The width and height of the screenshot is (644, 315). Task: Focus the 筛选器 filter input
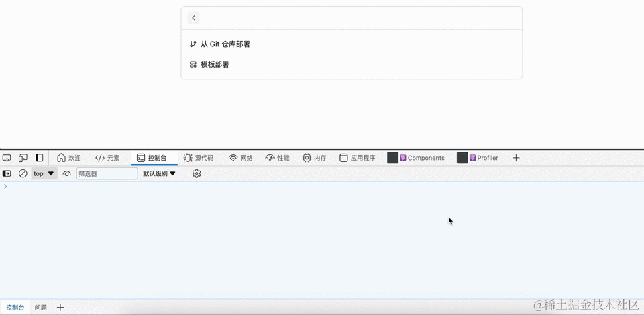(107, 173)
